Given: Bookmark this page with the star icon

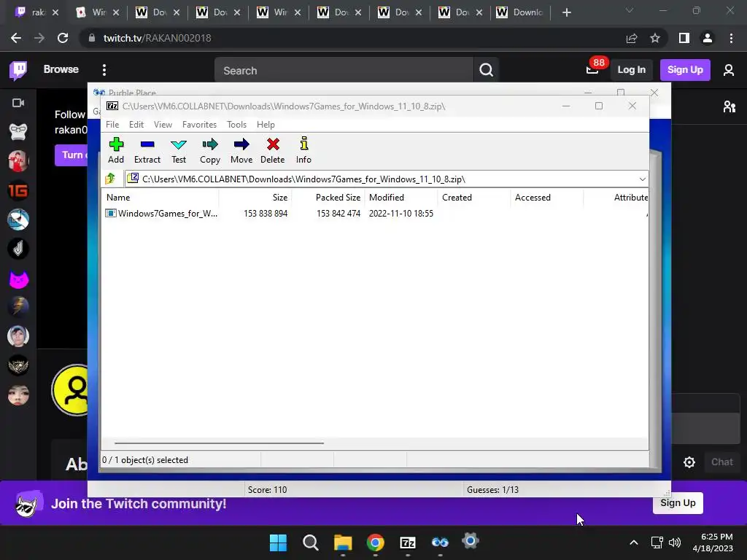Looking at the screenshot, I should coord(655,38).
